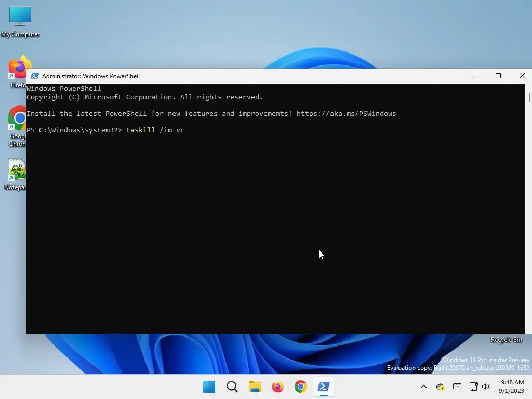Minimize the PowerShell window

tap(475, 76)
